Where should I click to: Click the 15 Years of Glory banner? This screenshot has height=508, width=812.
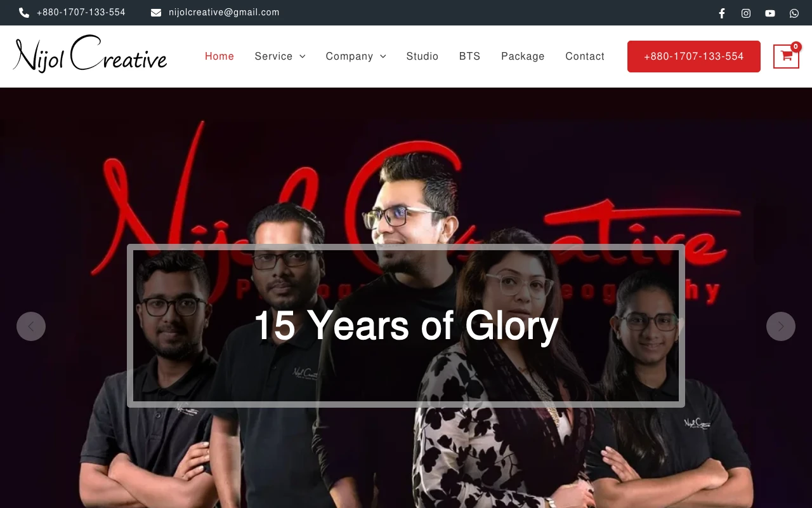[406, 326]
